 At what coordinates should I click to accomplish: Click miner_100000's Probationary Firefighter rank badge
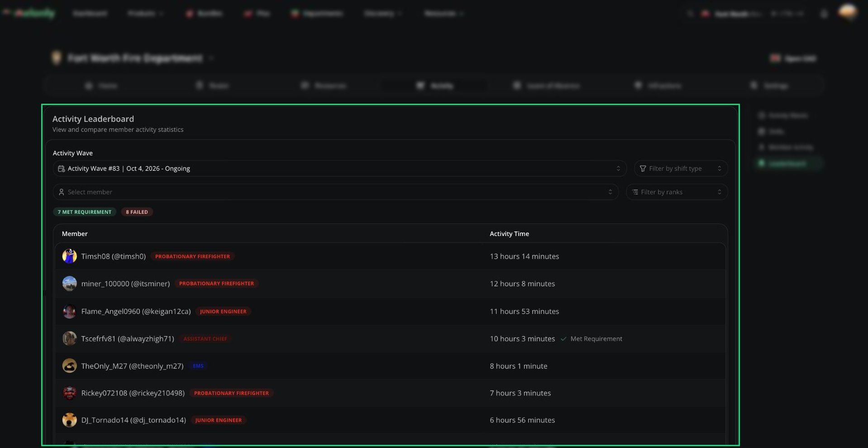[216, 284]
